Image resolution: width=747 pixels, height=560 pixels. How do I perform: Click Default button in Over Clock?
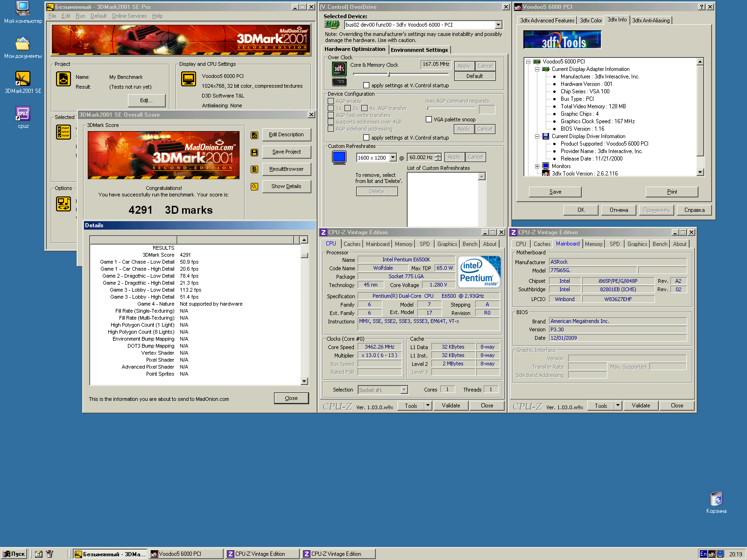point(474,76)
